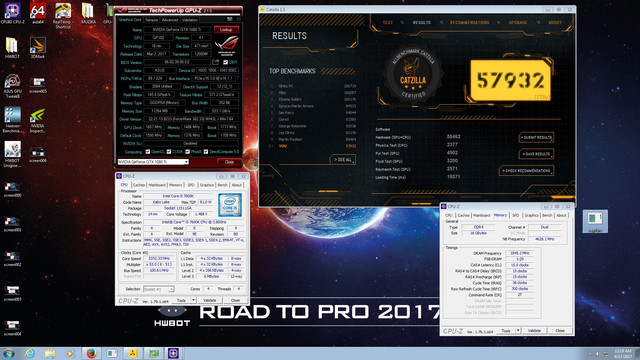The height and width of the screenshot is (360, 640).
Task: Toggle the DirectCompute 5.0 checkbox in GPU-Z
Action: point(206,152)
